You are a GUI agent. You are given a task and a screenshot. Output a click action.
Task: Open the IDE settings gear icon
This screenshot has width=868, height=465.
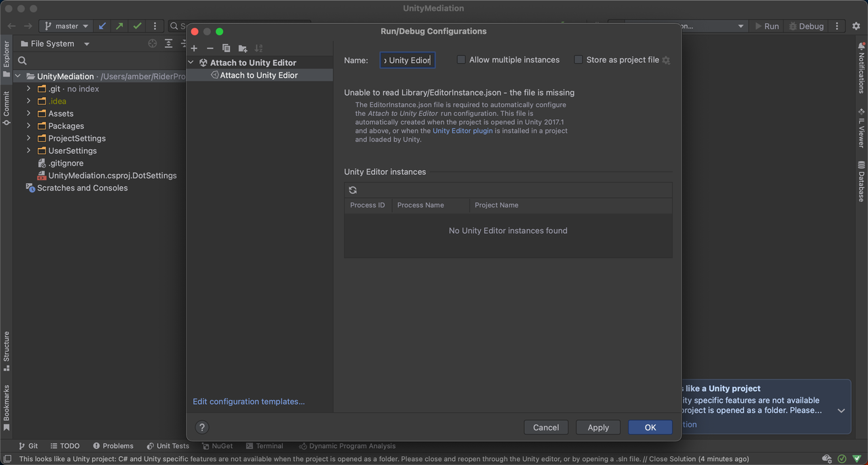(856, 26)
